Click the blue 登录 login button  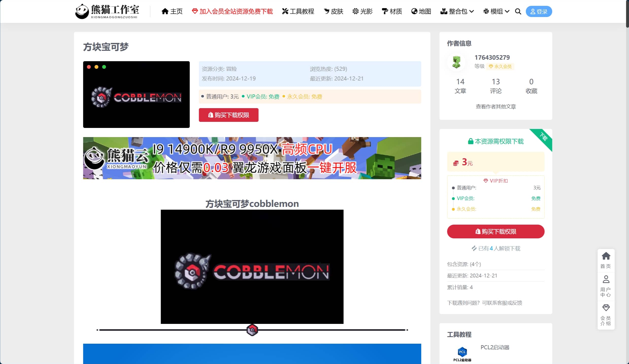(539, 11)
